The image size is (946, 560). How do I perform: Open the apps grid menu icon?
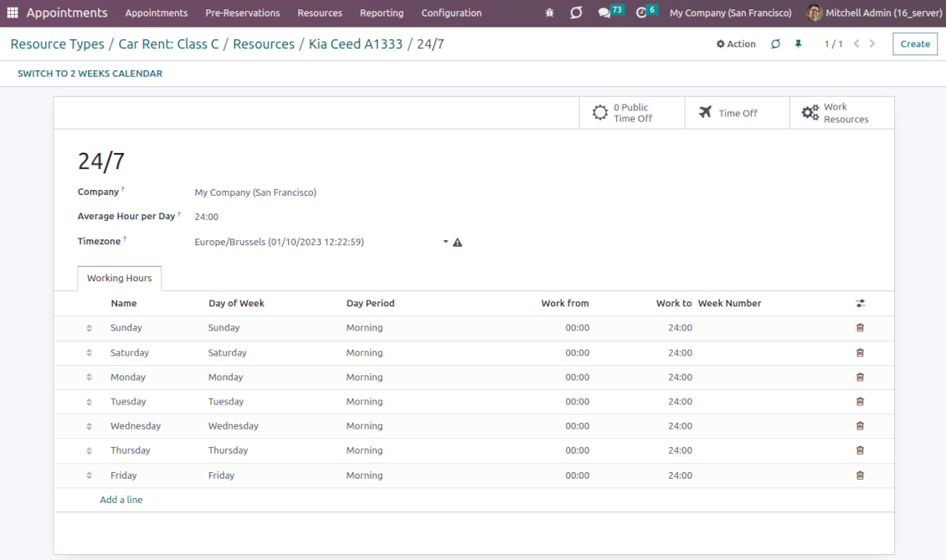(12, 13)
